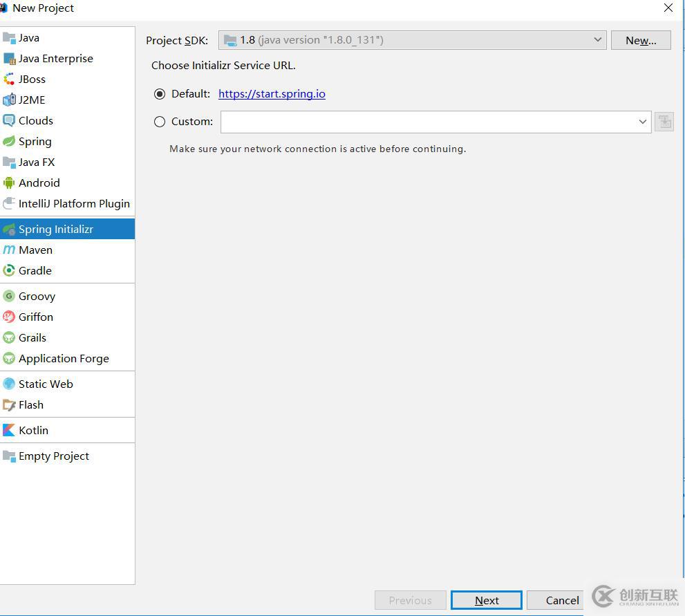Select the Android list entry text

point(39,183)
